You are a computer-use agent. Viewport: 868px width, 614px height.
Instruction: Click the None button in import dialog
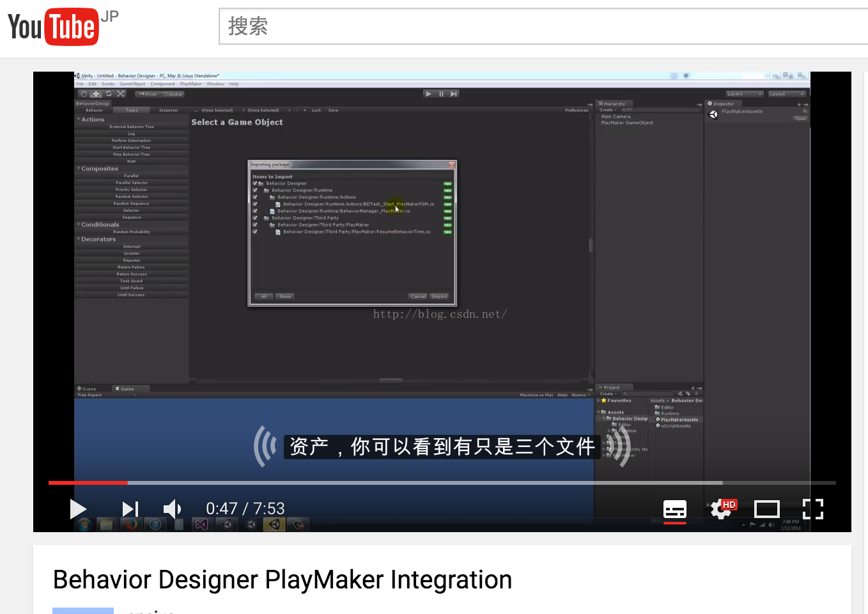[x=285, y=296]
